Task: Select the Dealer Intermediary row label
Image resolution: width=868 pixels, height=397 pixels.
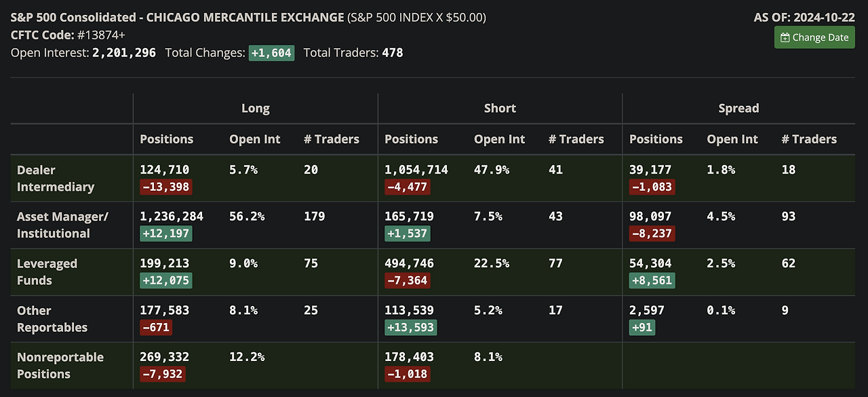Action: click(x=56, y=178)
